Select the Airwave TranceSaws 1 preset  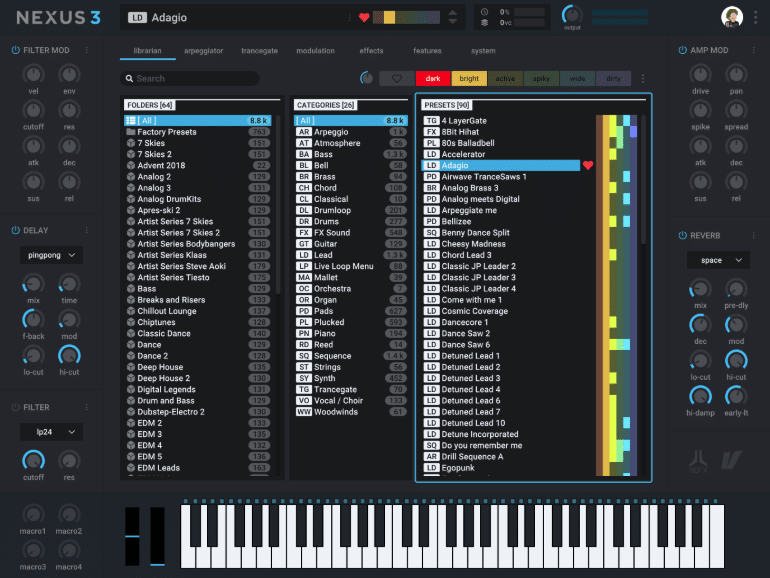tap(500, 177)
